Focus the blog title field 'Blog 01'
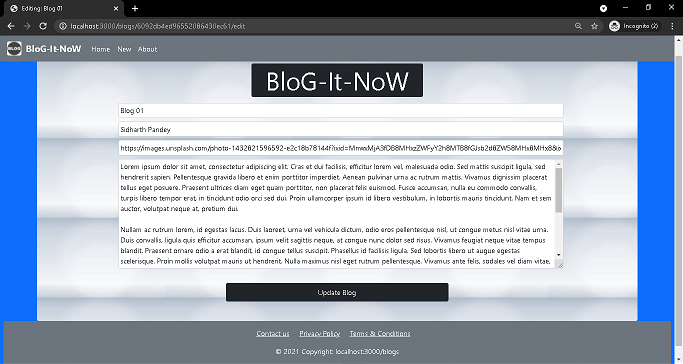 [x=341, y=111]
